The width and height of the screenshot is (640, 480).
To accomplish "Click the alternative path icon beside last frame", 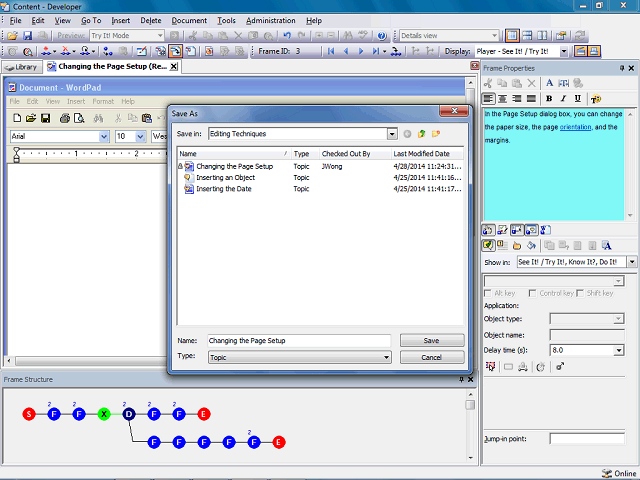I will 396,51.
